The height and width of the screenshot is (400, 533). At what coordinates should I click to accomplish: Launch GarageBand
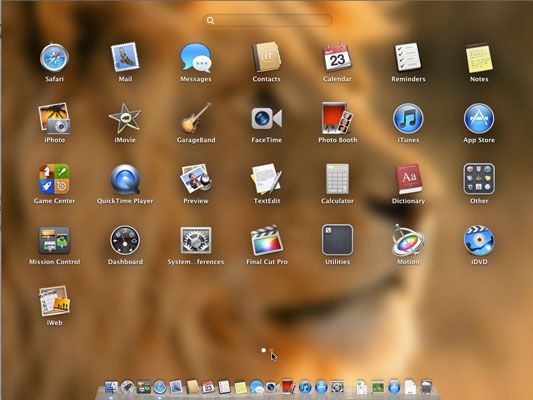pyautogui.click(x=196, y=118)
